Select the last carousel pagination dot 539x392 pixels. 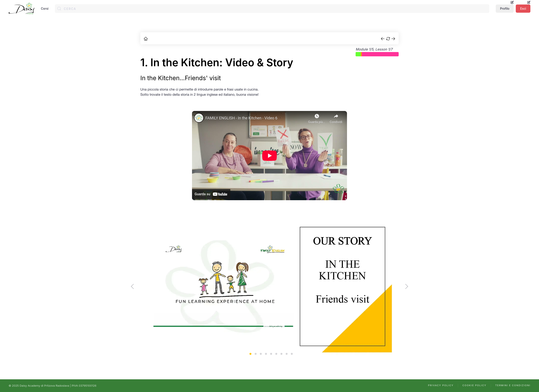click(292, 354)
